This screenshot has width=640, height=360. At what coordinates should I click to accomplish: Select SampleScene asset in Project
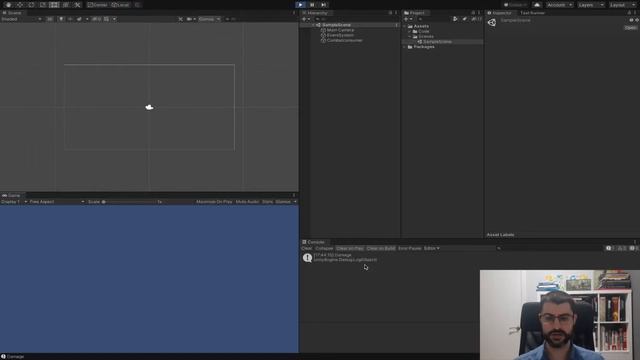pos(437,42)
